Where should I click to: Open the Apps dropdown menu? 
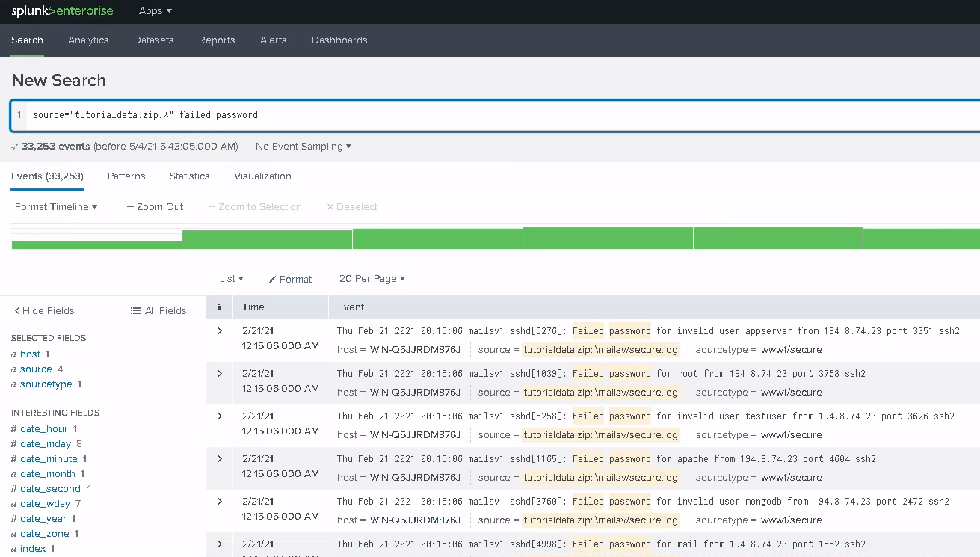(155, 11)
